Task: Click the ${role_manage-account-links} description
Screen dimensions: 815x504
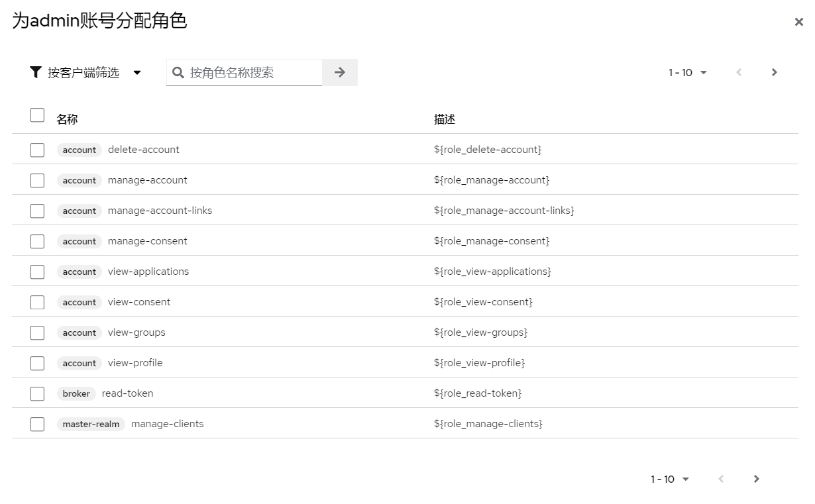Action: click(x=504, y=211)
